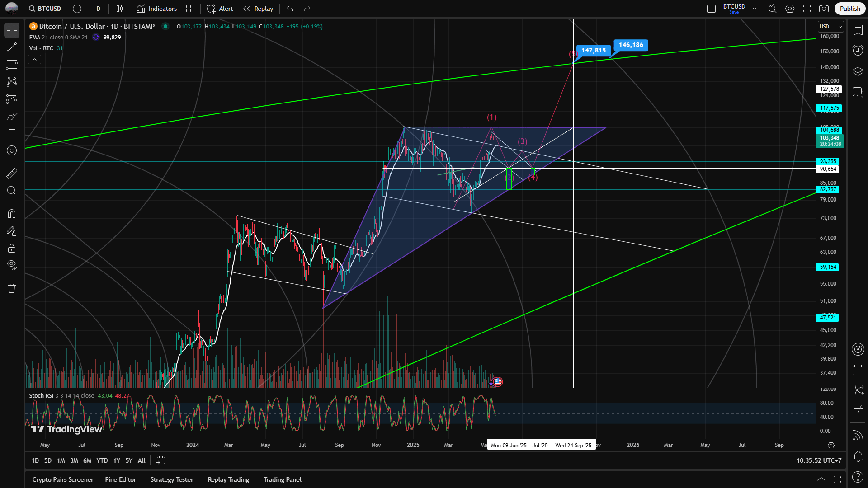Start bar Replay mode
This screenshot has width=868, height=488.
click(258, 9)
